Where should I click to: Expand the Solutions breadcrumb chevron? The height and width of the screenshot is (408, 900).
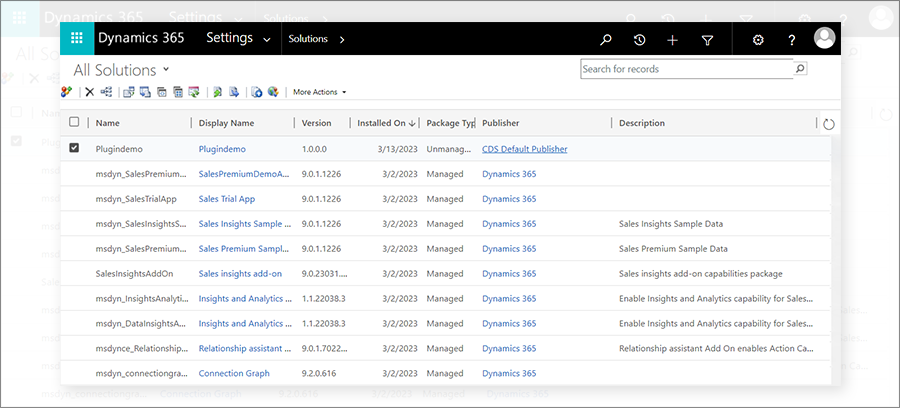pyautogui.click(x=342, y=40)
